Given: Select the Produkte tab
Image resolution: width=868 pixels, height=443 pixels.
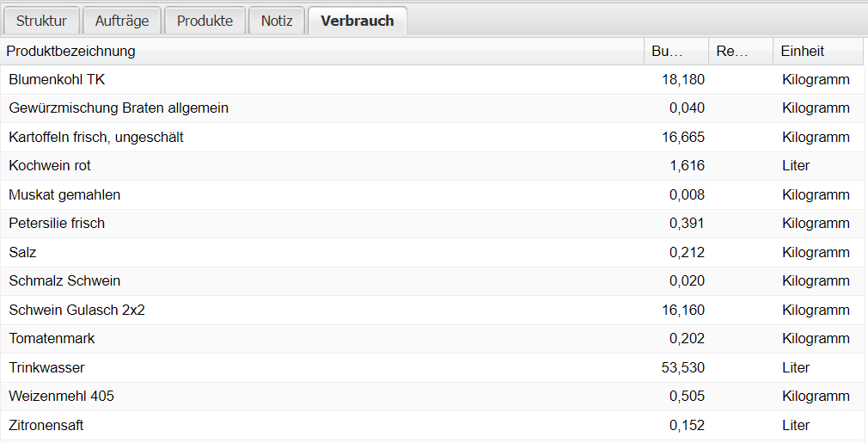Looking at the screenshot, I should click(x=205, y=21).
